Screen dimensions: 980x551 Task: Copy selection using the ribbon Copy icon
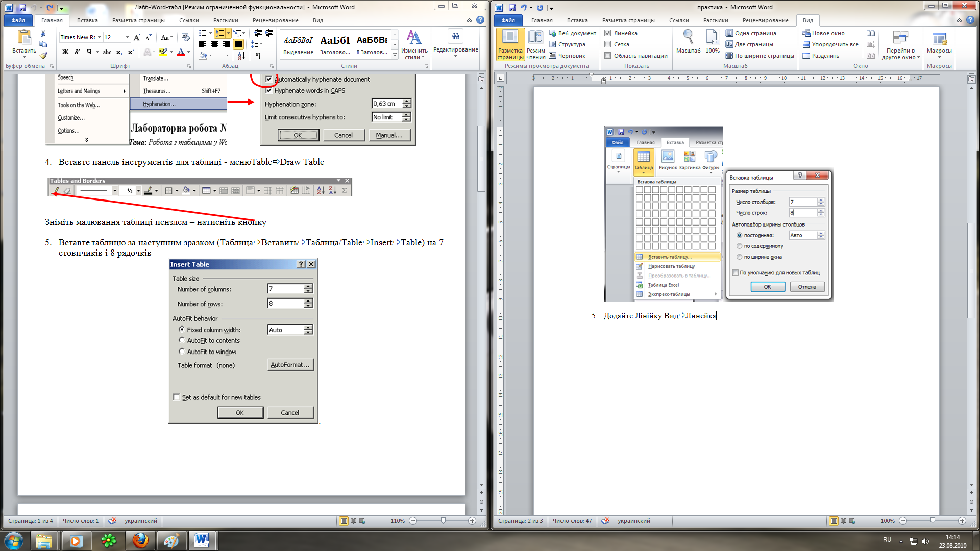click(x=43, y=44)
